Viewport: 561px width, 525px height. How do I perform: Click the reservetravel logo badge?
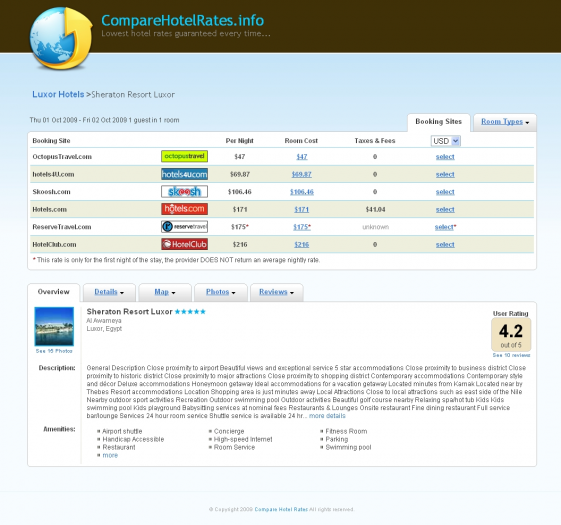click(184, 227)
